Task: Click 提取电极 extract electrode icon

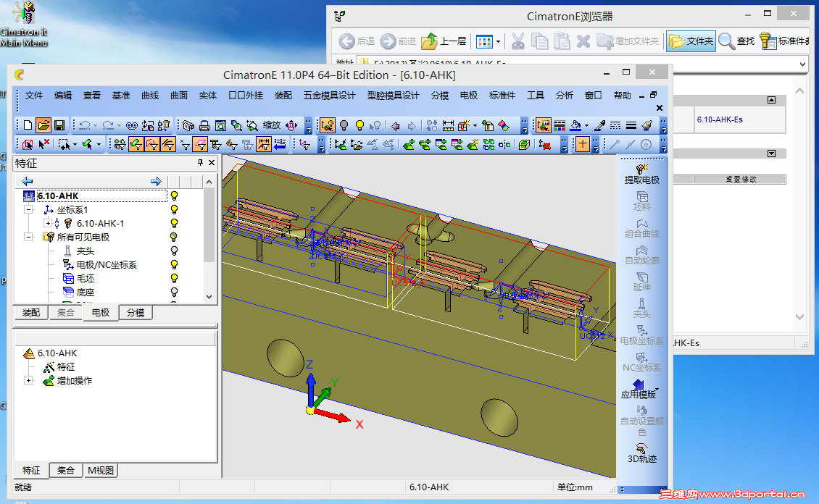Action: tap(642, 175)
